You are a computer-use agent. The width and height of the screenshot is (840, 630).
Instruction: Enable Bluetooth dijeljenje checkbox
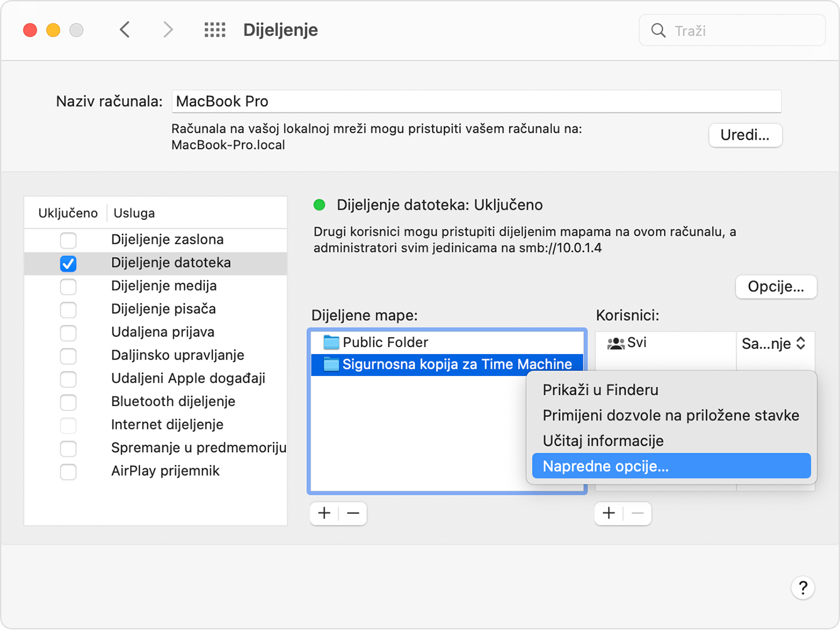68,402
